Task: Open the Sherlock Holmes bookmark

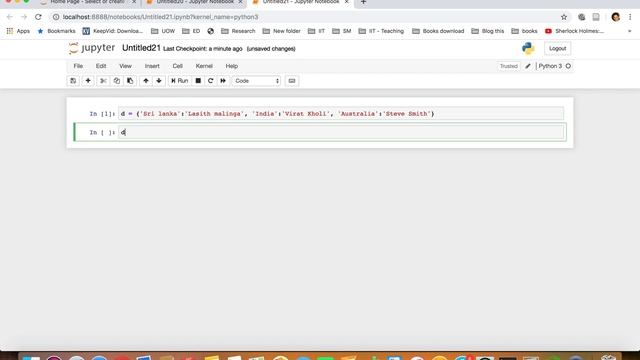Action: pyautogui.click(x=574, y=31)
